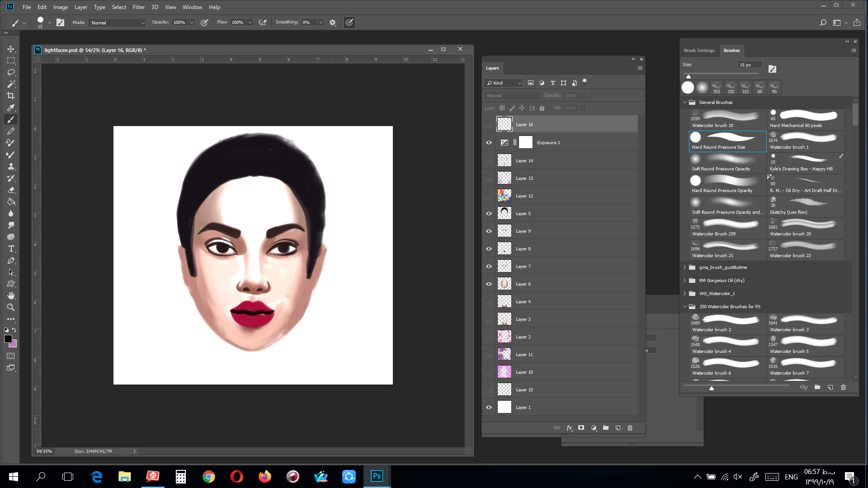Choose Watercolor brush 4 preset
This screenshot has height=488, width=868.
tap(727, 346)
